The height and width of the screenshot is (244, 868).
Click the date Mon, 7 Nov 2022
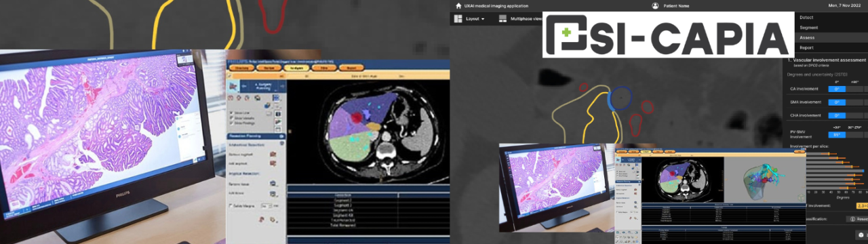pos(845,5)
